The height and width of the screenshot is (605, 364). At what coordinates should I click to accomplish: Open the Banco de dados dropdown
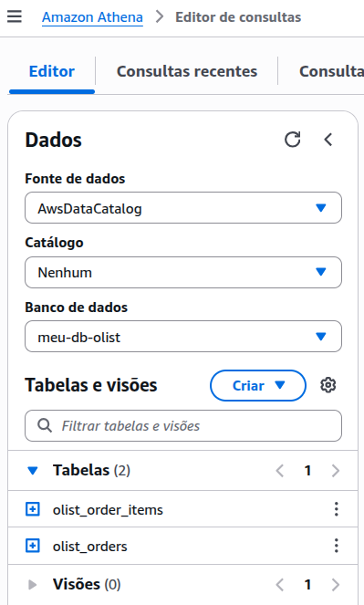point(183,337)
